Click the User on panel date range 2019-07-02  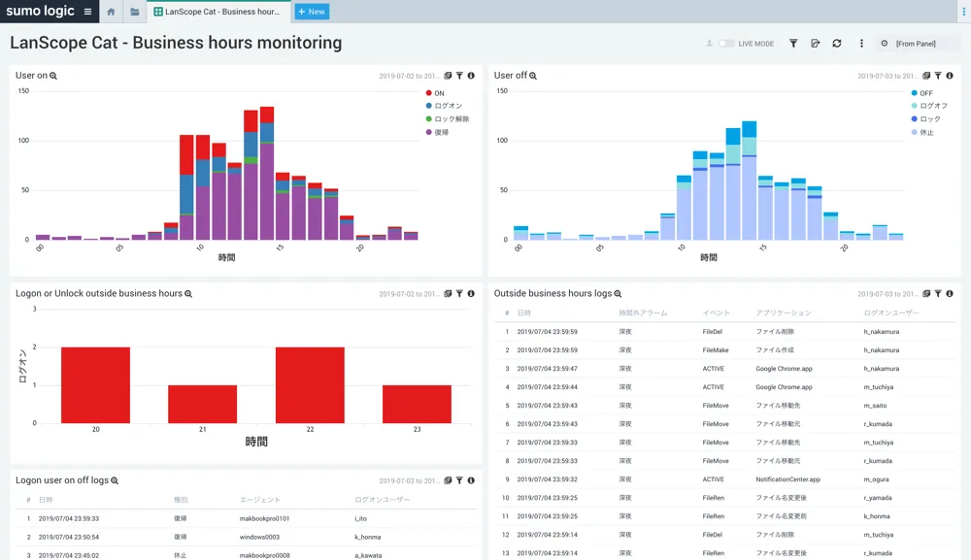408,76
